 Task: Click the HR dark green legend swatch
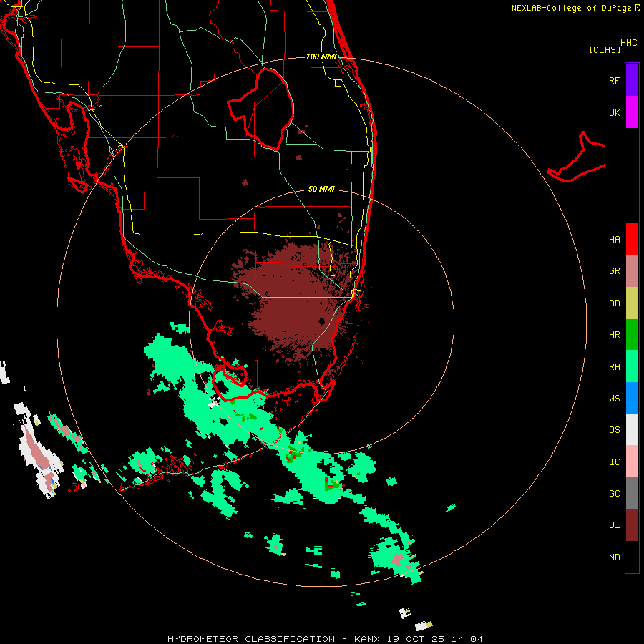coord(632,335)
